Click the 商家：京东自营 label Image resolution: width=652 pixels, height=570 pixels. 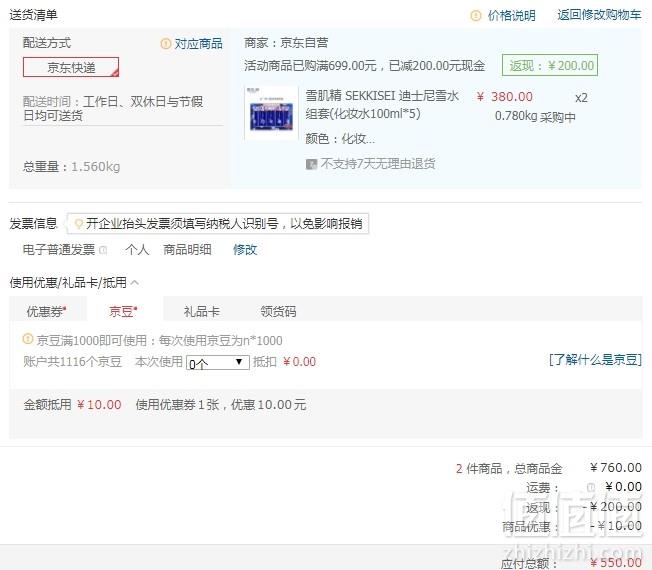pos(286,42)
